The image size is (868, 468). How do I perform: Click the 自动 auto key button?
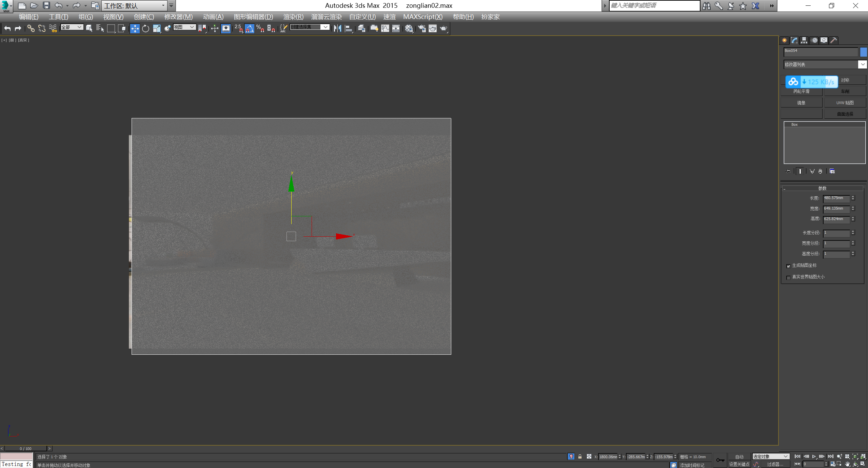pos(739,457)
